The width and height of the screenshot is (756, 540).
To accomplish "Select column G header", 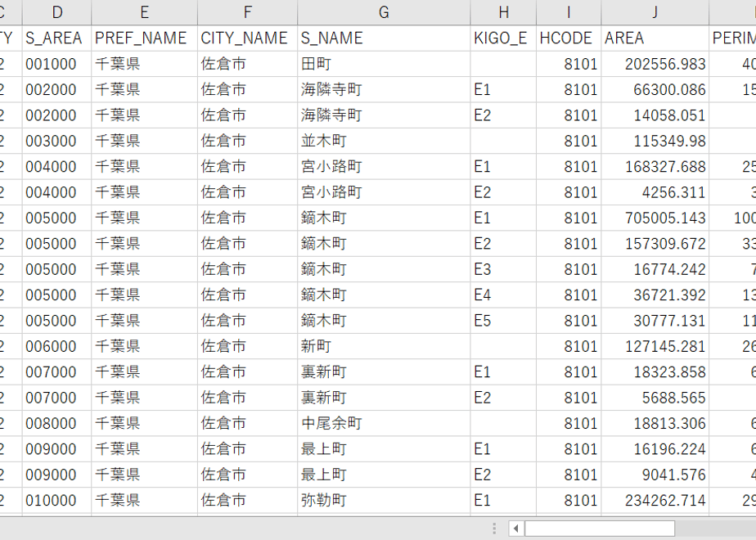I will pyautogui.click(x=384, y=12).
